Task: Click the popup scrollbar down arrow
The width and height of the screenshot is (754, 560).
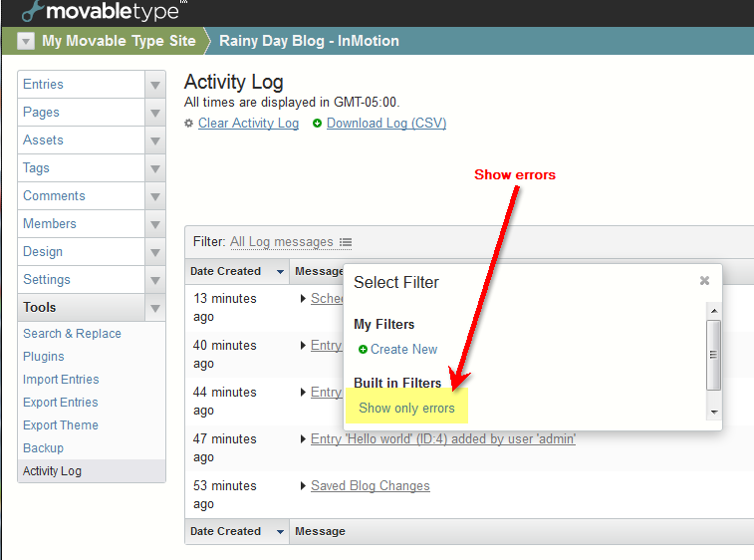Action: (x=714, y=412)
